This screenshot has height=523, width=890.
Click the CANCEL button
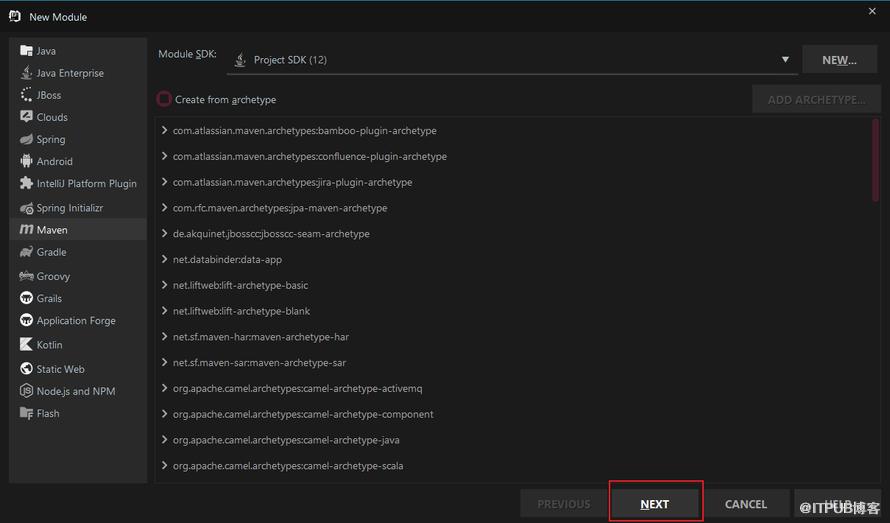(746, 504)
